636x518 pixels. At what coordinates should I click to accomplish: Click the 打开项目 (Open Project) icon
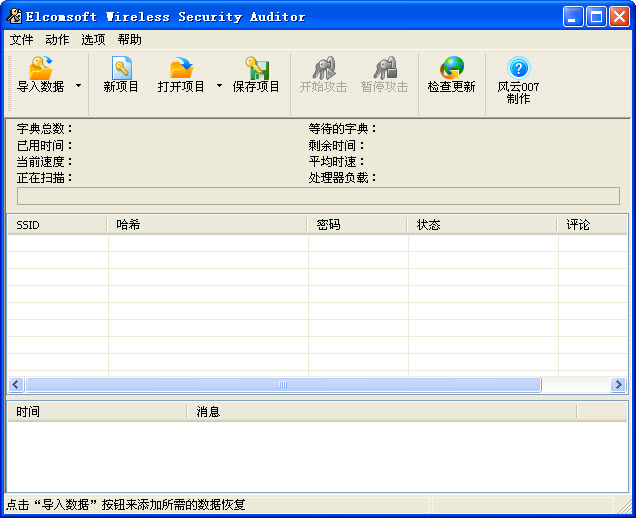(x=181, y=68)
